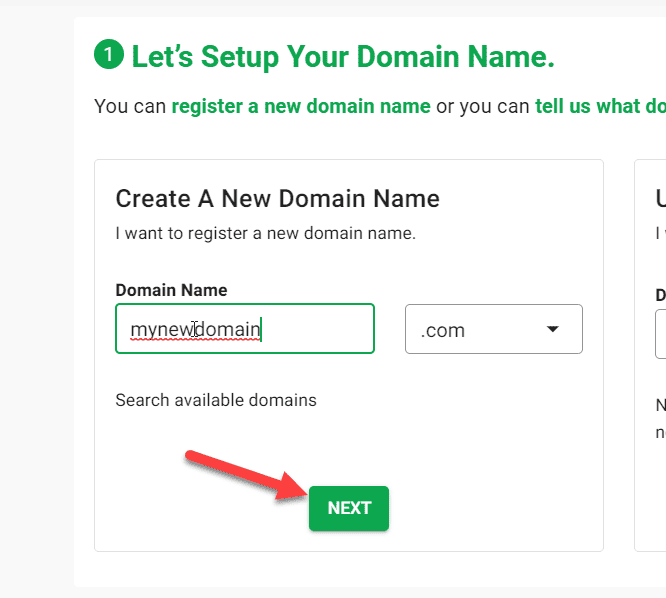Screen dimensions: 666x598
Task: Click the 'Domain Name' field label
Action: point(171,290)
